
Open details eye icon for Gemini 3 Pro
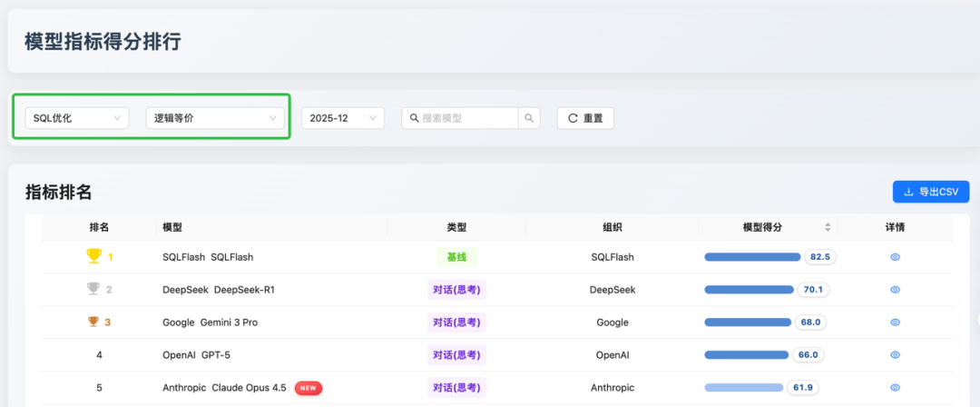[x=895, y=323]
